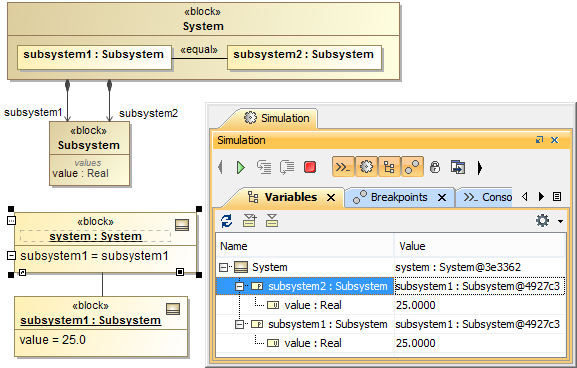Toggle the Console pane button in toolbar
This screenshot has width=577, height=368.
coord(343,167)
